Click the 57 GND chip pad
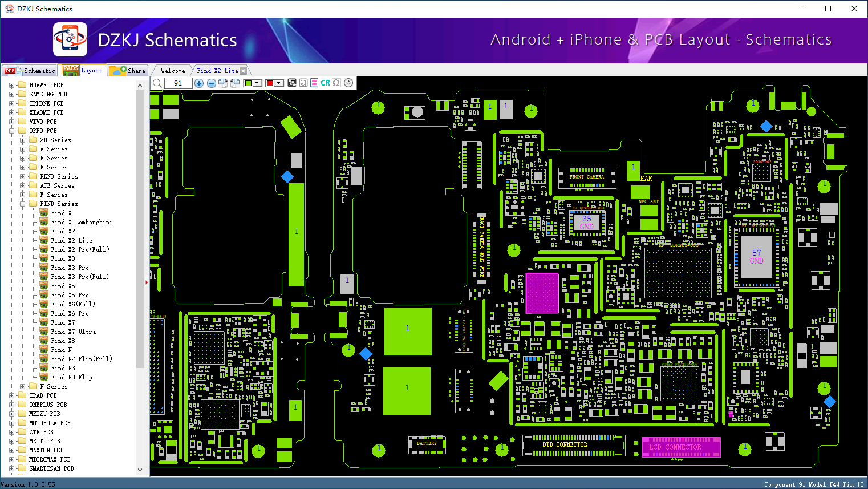The image size is (868, 489). point(756,257)
